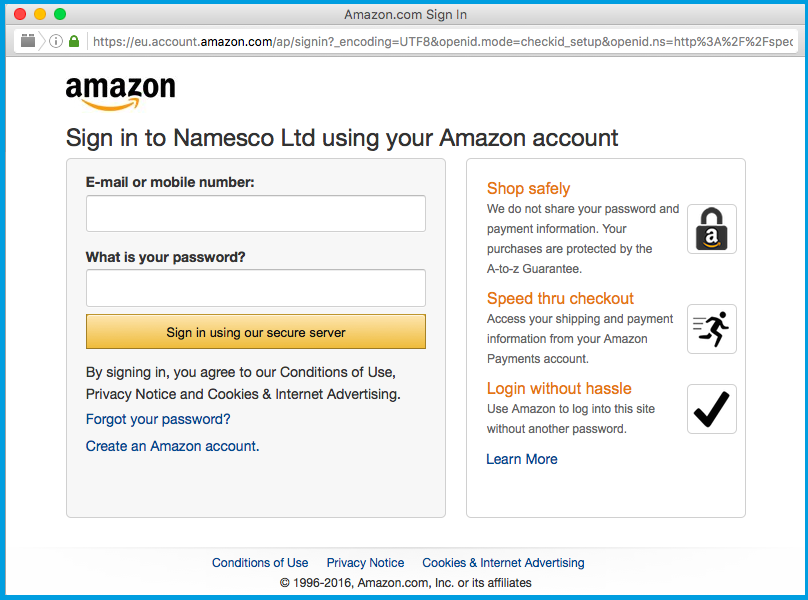Click the folder icon left of address bar
This screenshot has width=808, height=600.
pos(28,41)
